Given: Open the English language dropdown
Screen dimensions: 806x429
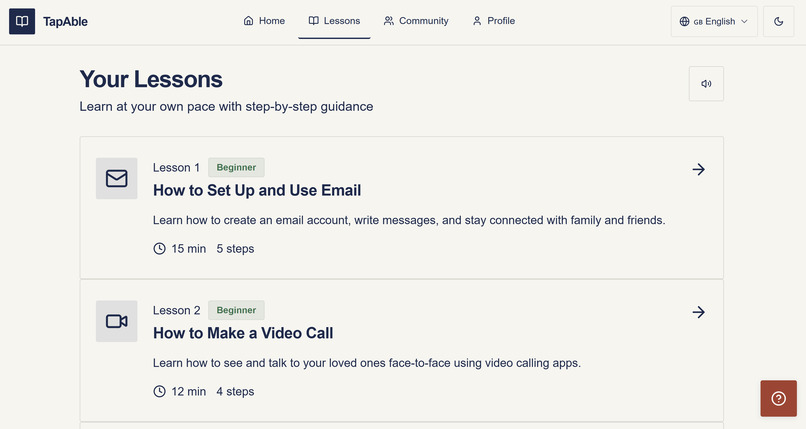Looking at the screenshot, I should point(714,22).
